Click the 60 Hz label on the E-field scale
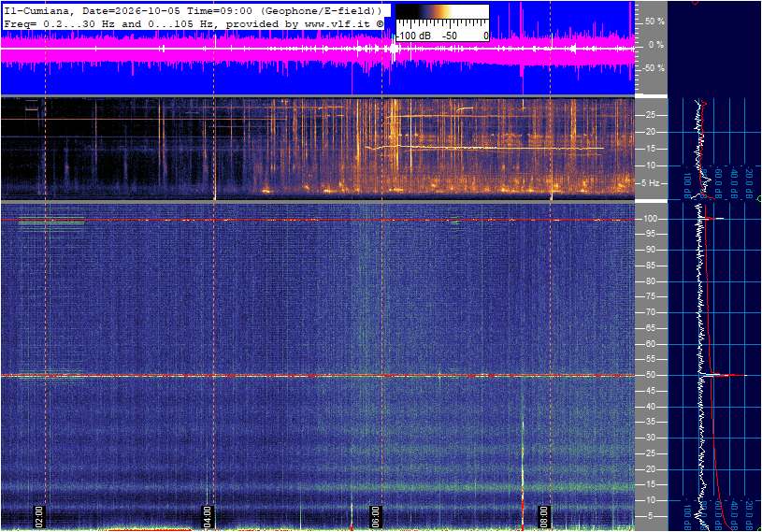The width and height of the screenshot is (762, 532). pos(650,344)
